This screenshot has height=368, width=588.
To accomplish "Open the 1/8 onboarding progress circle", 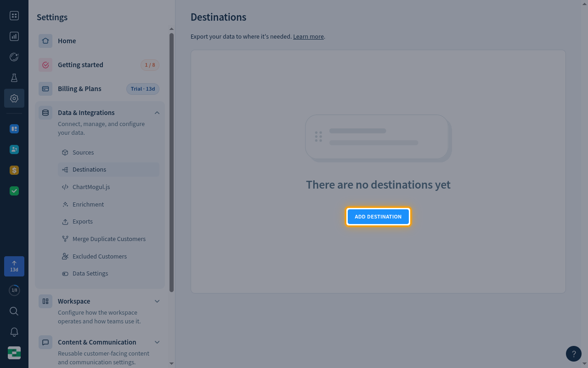I will pos(14,290).
